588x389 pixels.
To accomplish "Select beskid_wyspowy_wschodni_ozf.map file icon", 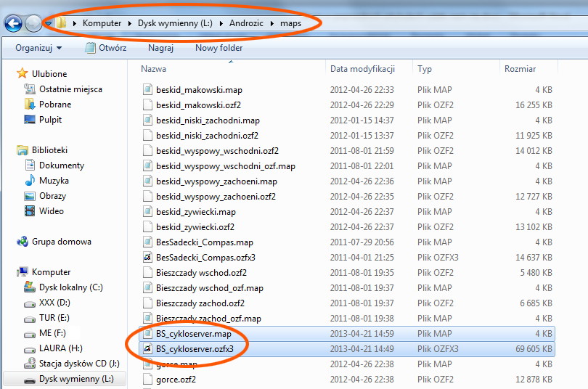I will point(148,166).
